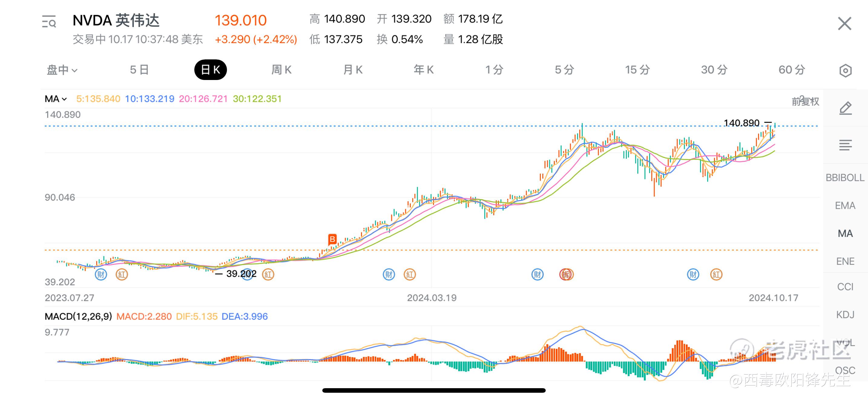Click the first blue 財 earnings marker
Screen dimensions: 868x400
101,274
